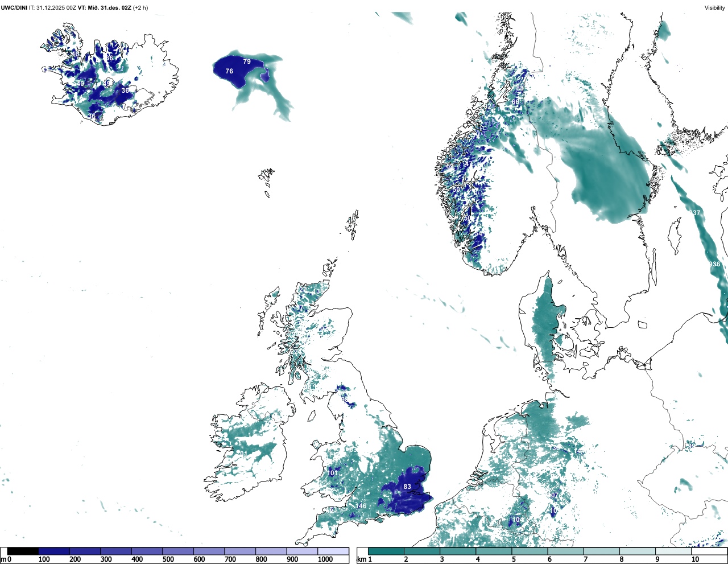Click the black 0–100 m colour segment
The width and height of the screenshot is (728, 564).
tap(23, 551)
